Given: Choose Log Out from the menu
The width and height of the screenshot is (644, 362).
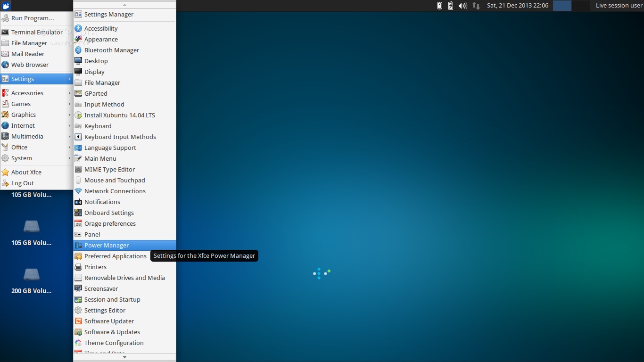Looking at the screenshot, I should point(36,183).
